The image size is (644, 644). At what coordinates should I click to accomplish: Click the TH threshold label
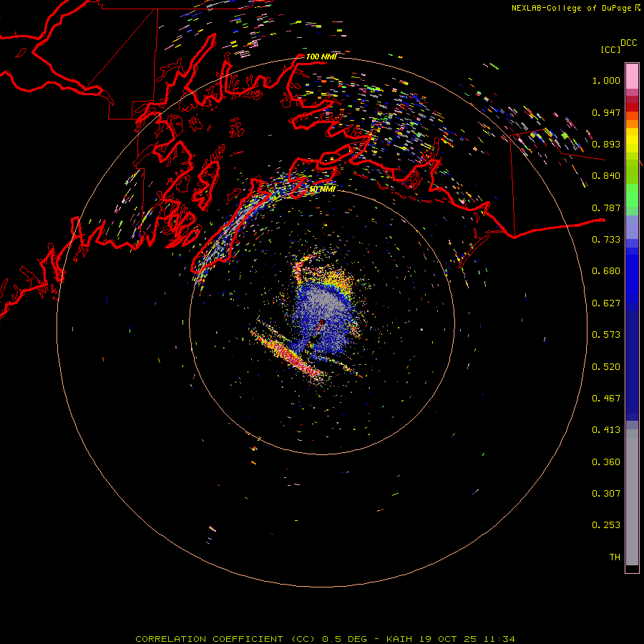615,557
